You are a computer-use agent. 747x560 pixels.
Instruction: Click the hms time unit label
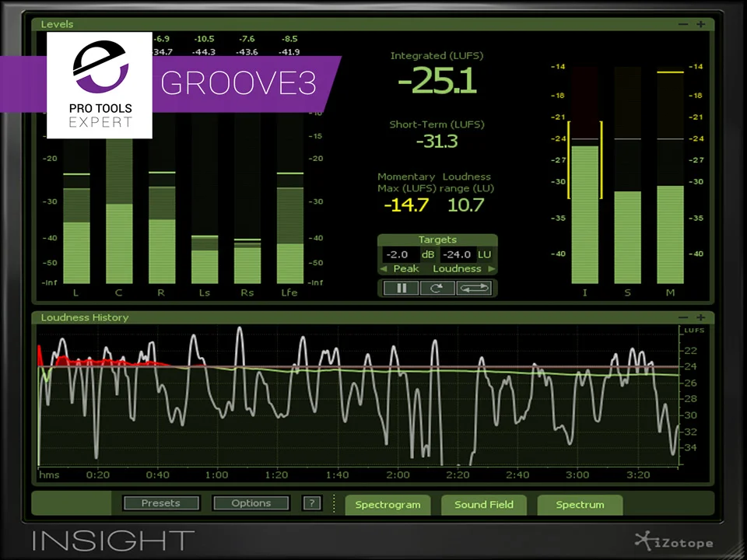tap(49, 474)
